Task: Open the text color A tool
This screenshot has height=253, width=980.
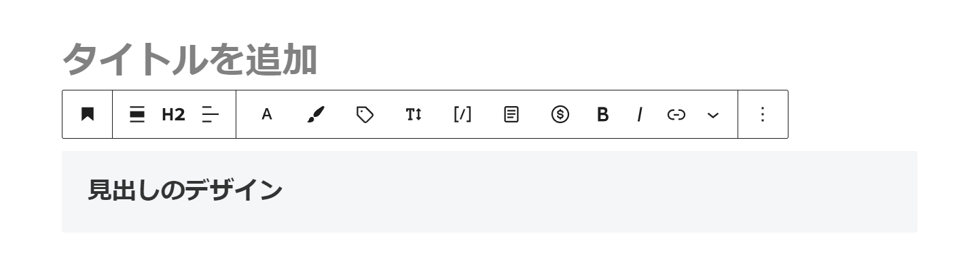Action: click(267, 114)
